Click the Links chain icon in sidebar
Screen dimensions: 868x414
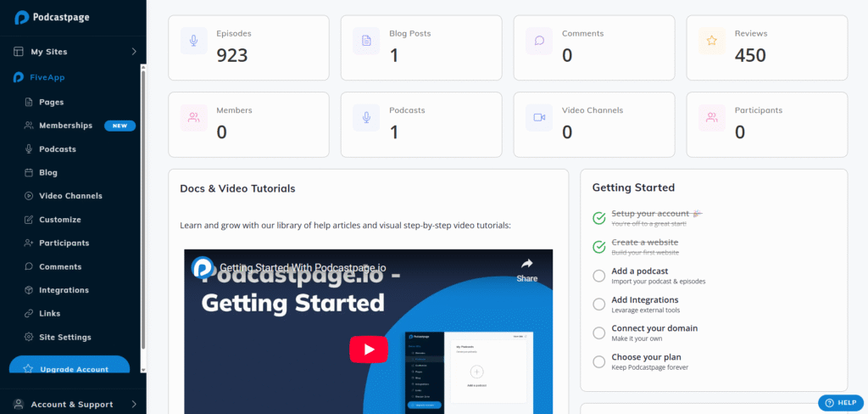coord(28,313)
